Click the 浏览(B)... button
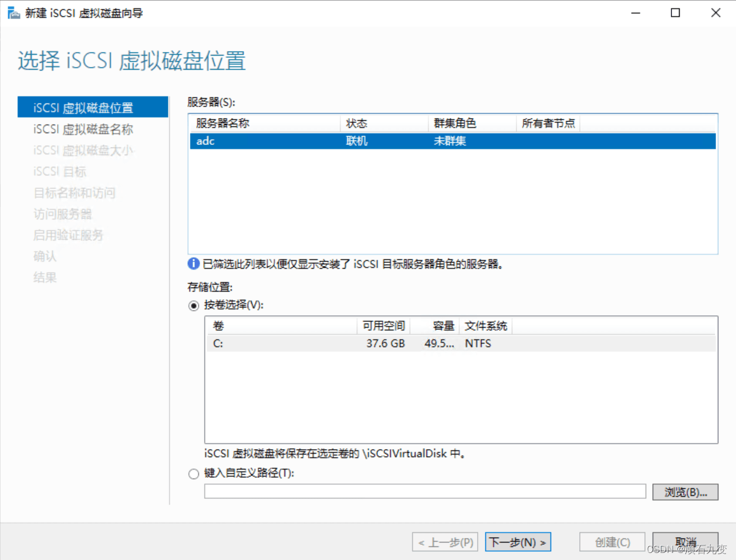Viewport: 736px width, 560px height. (x=686, y=492)
